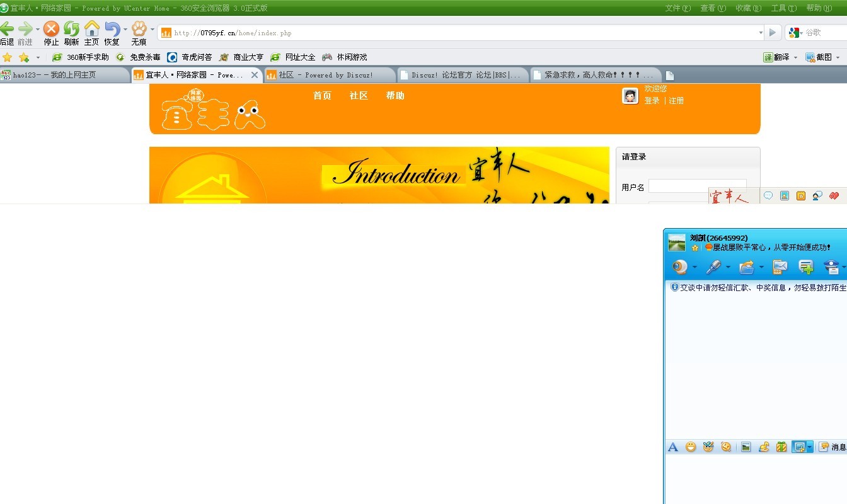Click the police-cap report icon in chat
The height and width of the screenshot is (504, 847).
coord(832,267)
